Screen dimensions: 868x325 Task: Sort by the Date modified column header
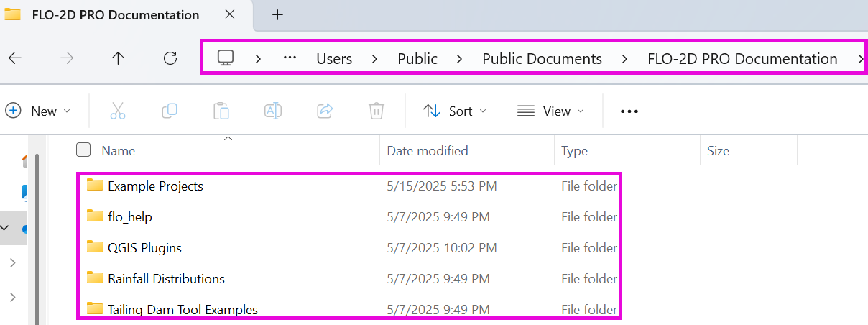[x=428, y=150]
